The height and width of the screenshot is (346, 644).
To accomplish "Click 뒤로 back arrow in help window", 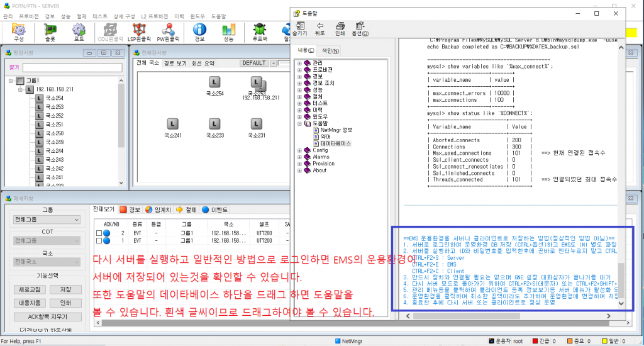I will coord(320,29).
